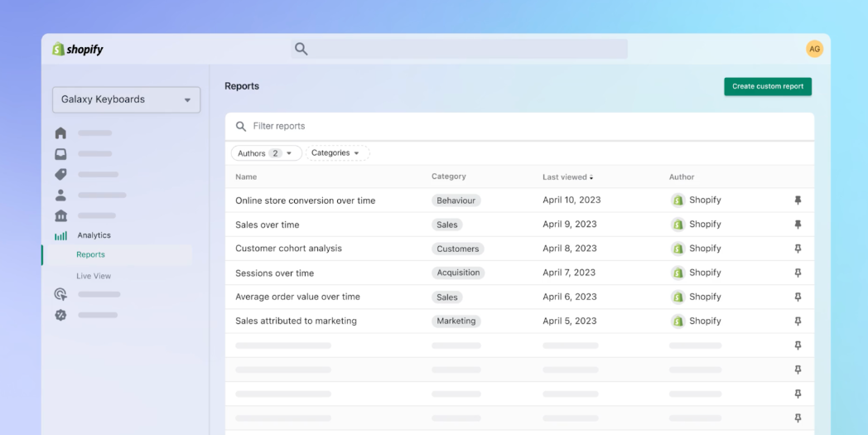The height and width of the screenshot is (435, 868).
Task: Open the Finances bank icon in sidebar
Action: pos(61,215)
